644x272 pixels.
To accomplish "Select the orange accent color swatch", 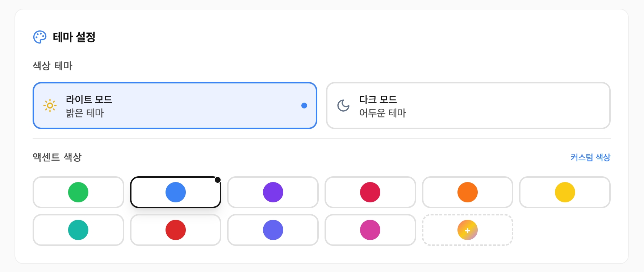I will pyautogui.click(x=468, y=192).
